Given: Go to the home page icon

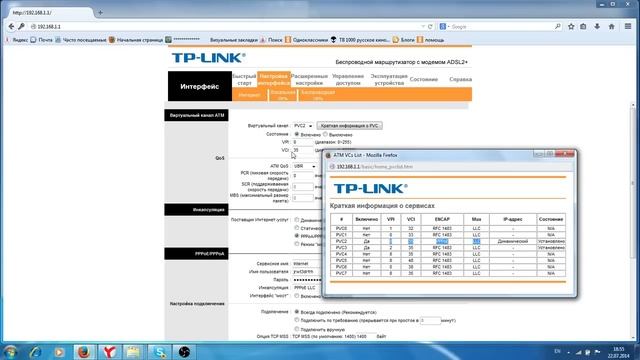Looking at the screenshot, I should [611, 27].
